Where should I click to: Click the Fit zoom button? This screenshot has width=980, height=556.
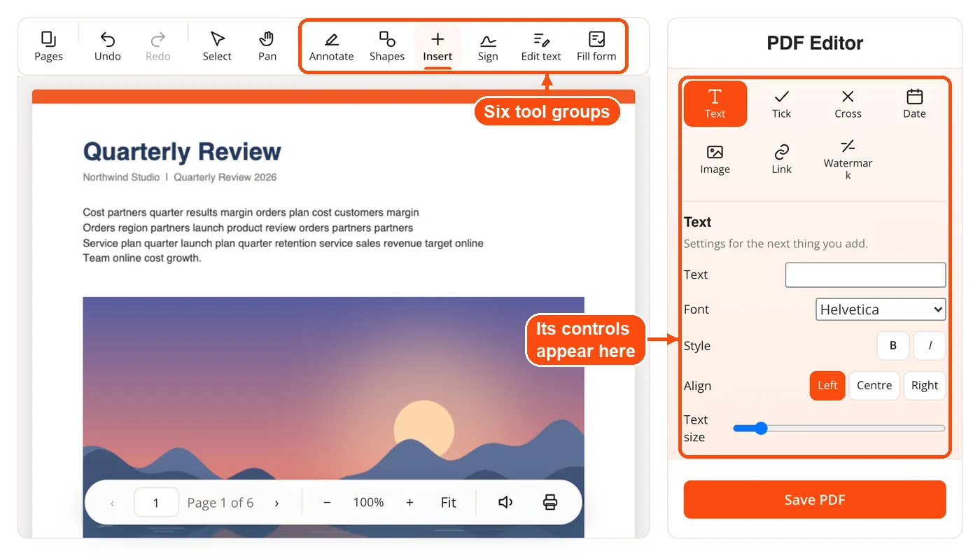click(x=449, y=503)
